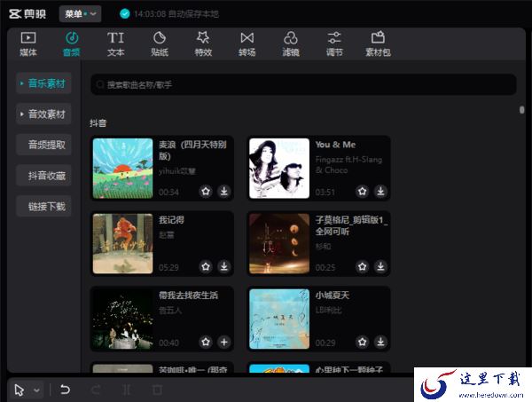Favorite the You & Me song

click(363, 191)
